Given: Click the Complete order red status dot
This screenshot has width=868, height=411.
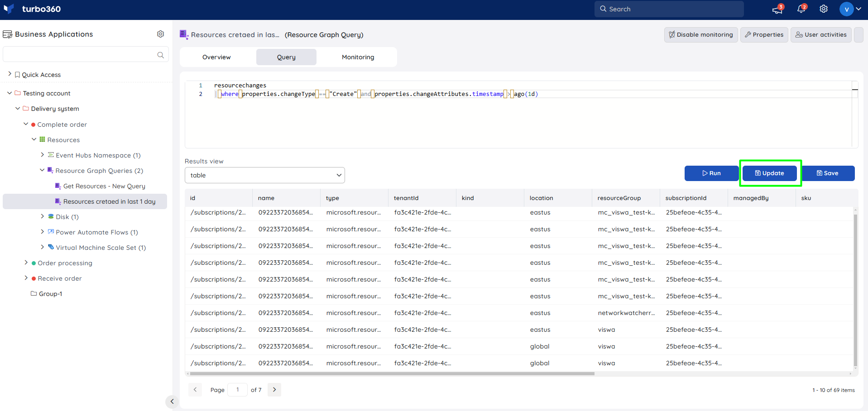Looking at the screenshot, I should tap(33, 124).
